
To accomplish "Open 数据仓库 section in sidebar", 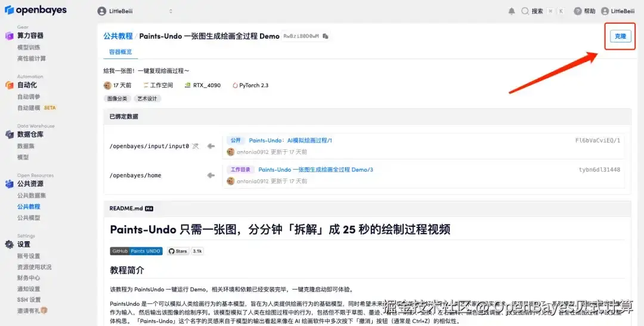I will click(x=30, y=134).
